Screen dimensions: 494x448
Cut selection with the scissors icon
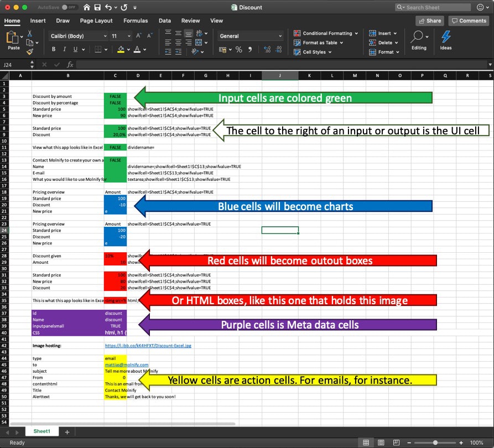pyautogui.click(x=30, y=33)
